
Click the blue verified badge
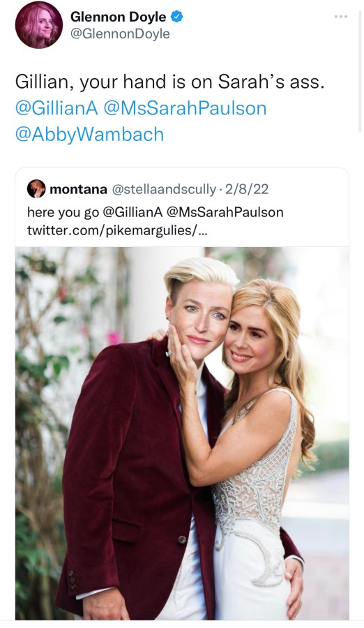[x=177, y=17]
